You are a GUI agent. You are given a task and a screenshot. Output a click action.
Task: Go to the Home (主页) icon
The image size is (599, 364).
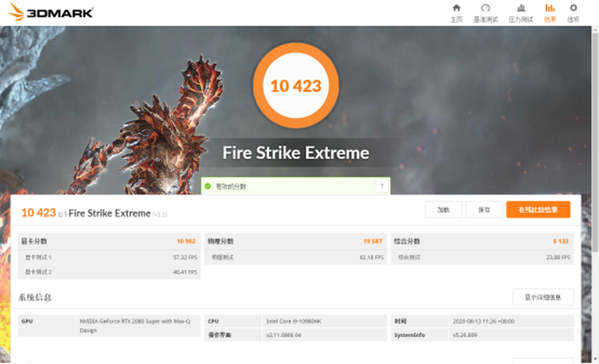tap(456, 12)
